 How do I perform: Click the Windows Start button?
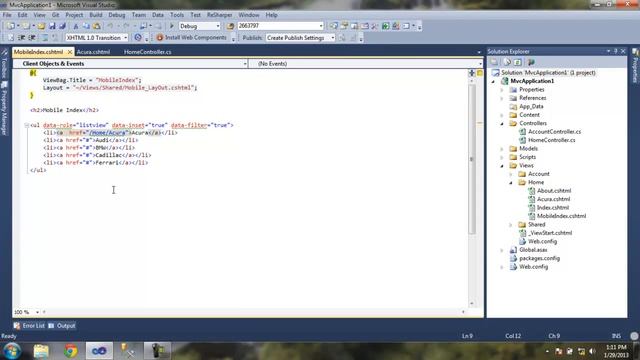pyautogui.click(x=12, y=351)
